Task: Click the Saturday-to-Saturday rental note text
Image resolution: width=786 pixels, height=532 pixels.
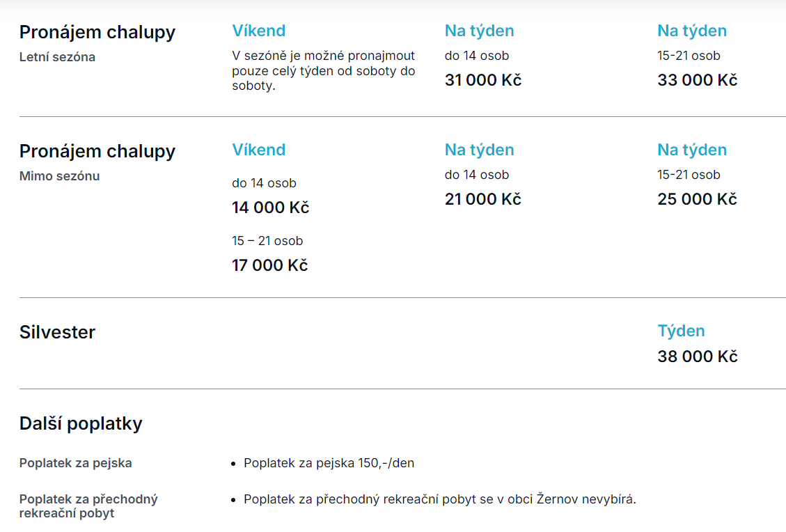Action: pyautogui.click(x=323, y=71)
